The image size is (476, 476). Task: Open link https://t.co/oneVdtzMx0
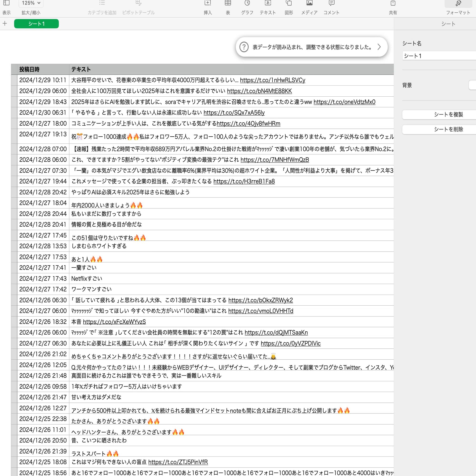pyautogui.click(x=344, y=102)
